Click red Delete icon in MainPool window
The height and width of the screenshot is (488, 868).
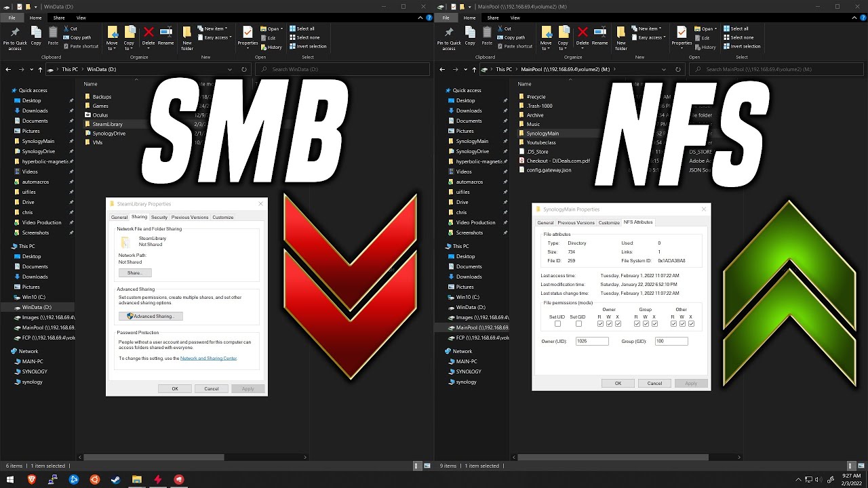(x=583, y=33)
